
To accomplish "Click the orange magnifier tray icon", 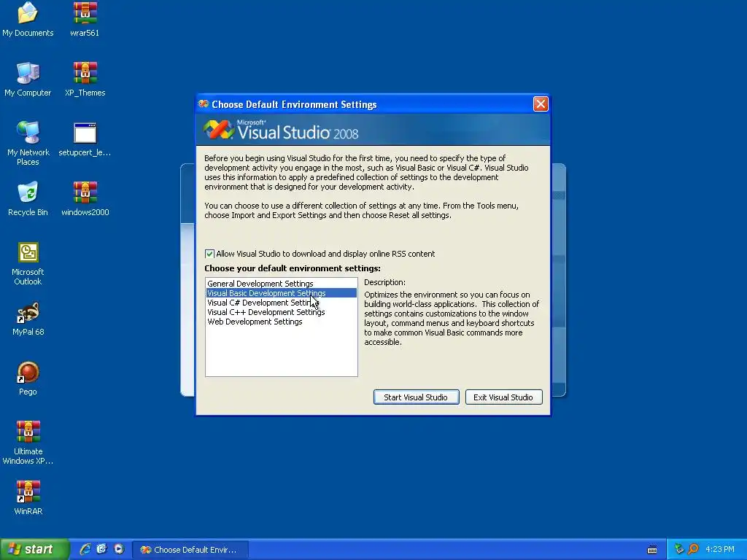I will (x=693, y=550).
